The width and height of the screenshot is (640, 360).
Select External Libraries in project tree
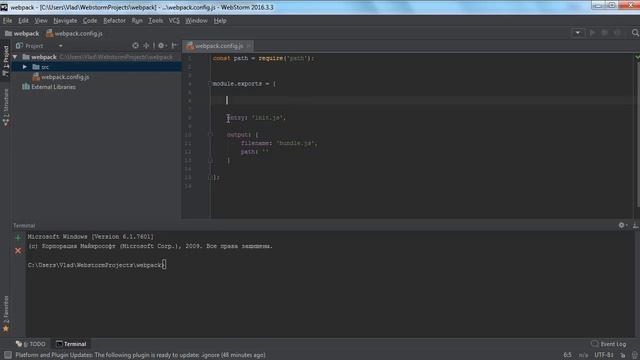(x=49, y=87)
